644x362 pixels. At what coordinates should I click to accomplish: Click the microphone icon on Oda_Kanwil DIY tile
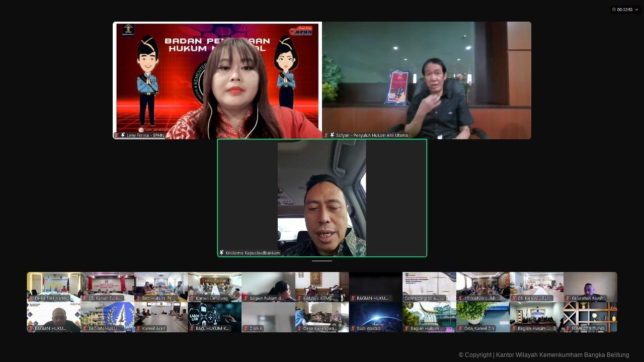(460, 328)
